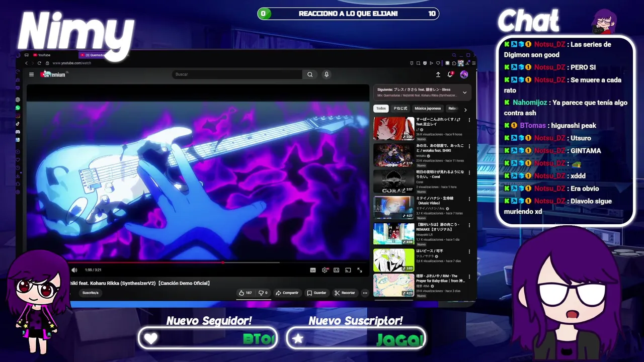Open the video settings gear

click(325, 270)
